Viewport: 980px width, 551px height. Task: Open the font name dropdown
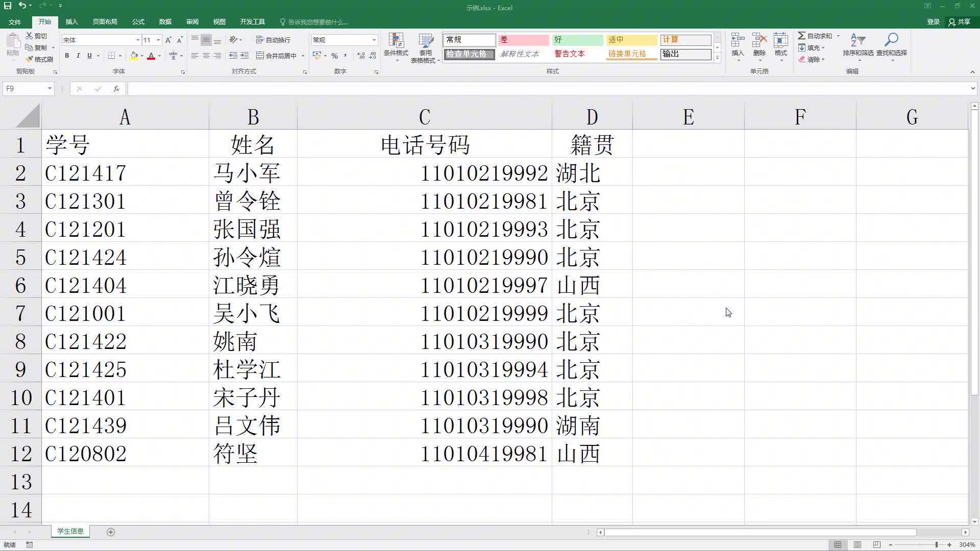click(x=138, y=40)
